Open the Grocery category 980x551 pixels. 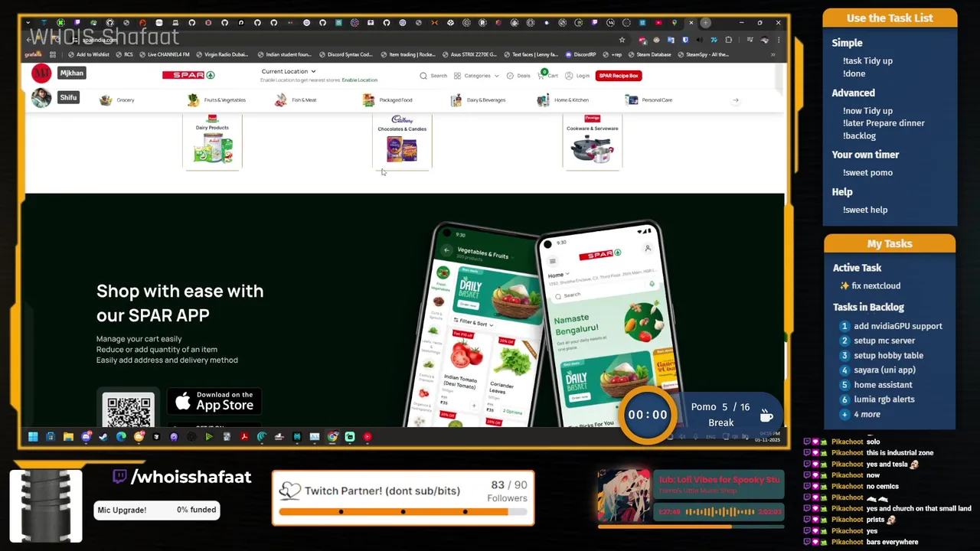tap(117, 99)
